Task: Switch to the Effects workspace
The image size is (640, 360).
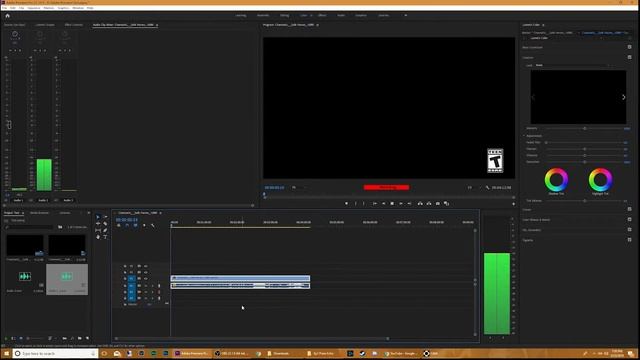Action: pos(322,15)
